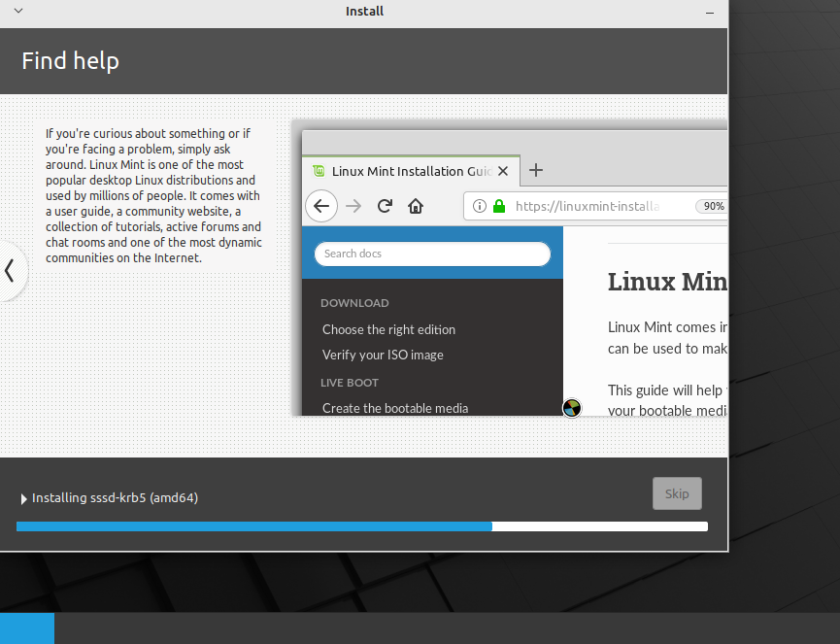Click the Skip button
This screenshot has height=644, width=840.
click(x=677, y=493)
